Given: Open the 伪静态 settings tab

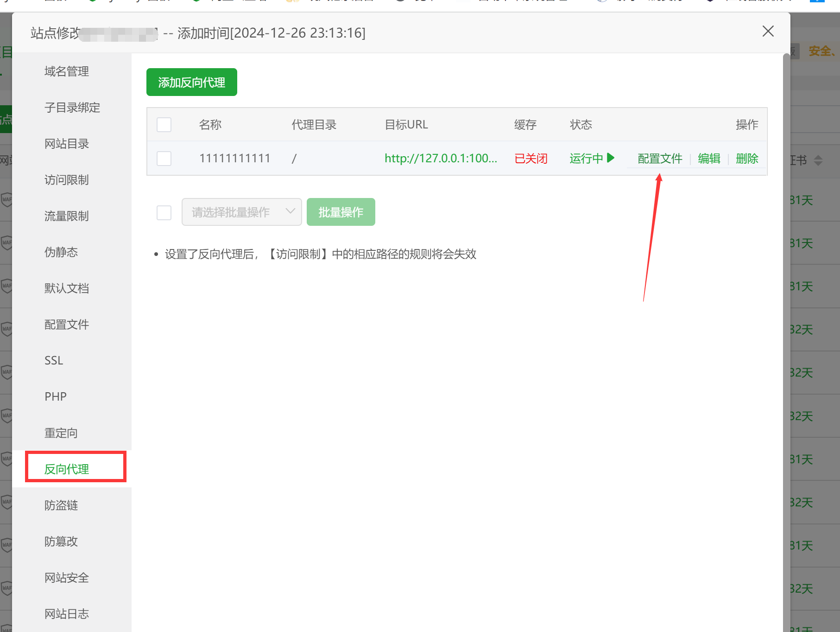Looking at the screenshot, I should point(61,252).
